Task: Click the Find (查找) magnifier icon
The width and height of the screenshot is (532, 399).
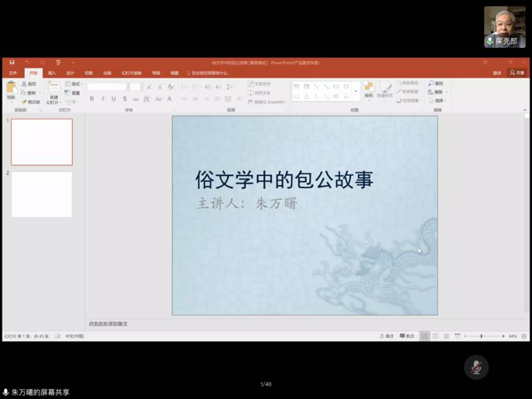Action: pyautogui.click(x=431, y=84)
